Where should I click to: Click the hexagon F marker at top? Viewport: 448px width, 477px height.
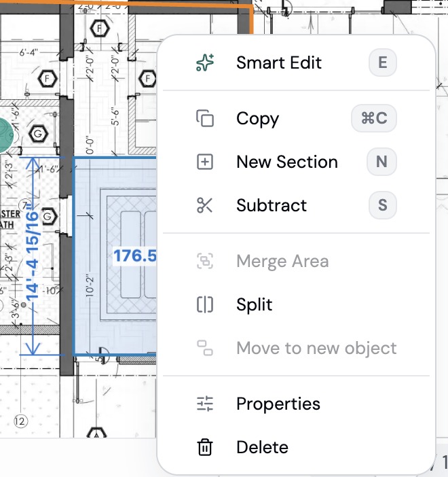click(99, 29)
